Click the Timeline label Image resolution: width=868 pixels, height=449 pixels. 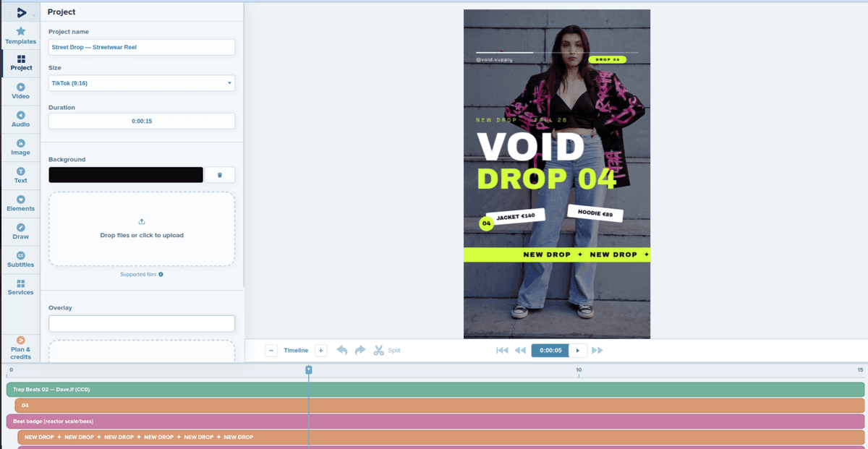click(296, 350)
